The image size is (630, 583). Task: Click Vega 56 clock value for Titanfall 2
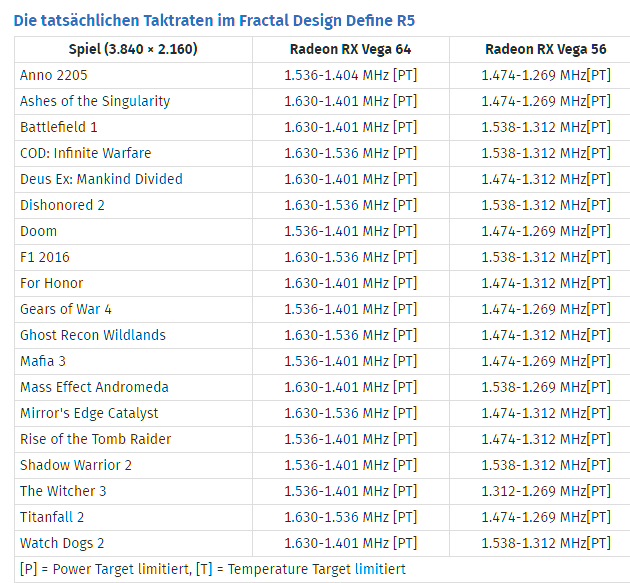coord(546,517)
